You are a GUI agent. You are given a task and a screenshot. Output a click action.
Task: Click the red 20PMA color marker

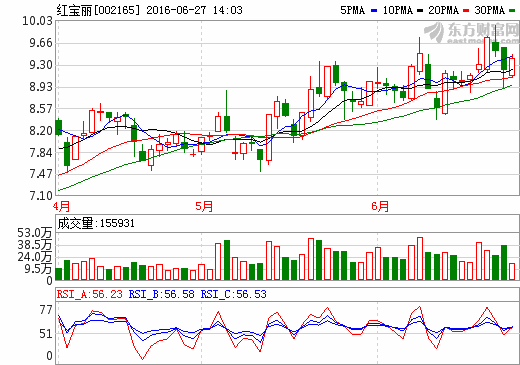(466, 11)
